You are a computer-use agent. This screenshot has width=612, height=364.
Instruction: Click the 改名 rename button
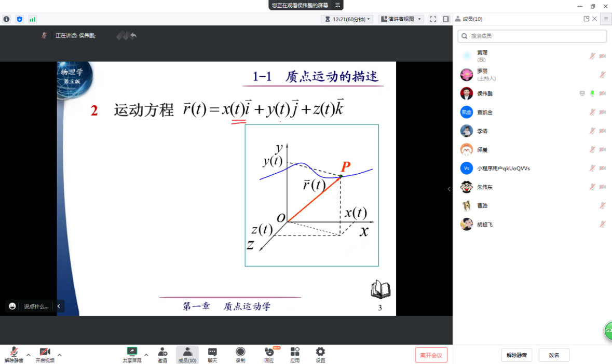pos(554,355)
